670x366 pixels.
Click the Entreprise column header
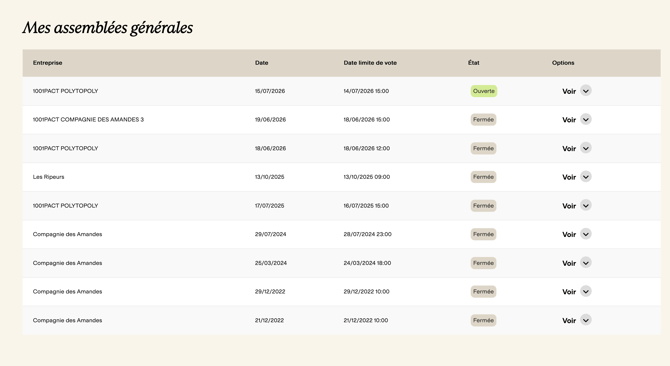tap(47, 63)
